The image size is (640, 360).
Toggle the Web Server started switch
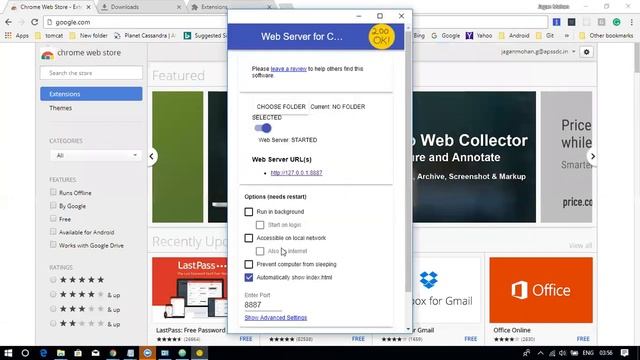pyautogui.click(x=263, y=128)
